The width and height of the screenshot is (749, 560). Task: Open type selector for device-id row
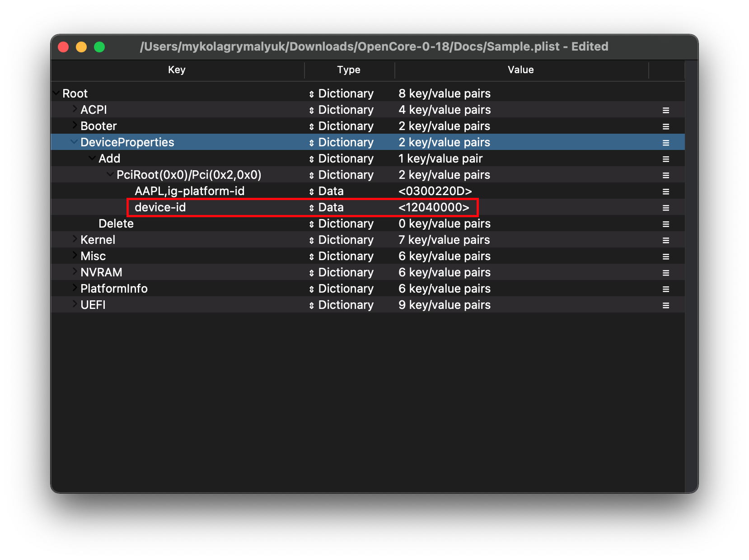tap(311, 208)
